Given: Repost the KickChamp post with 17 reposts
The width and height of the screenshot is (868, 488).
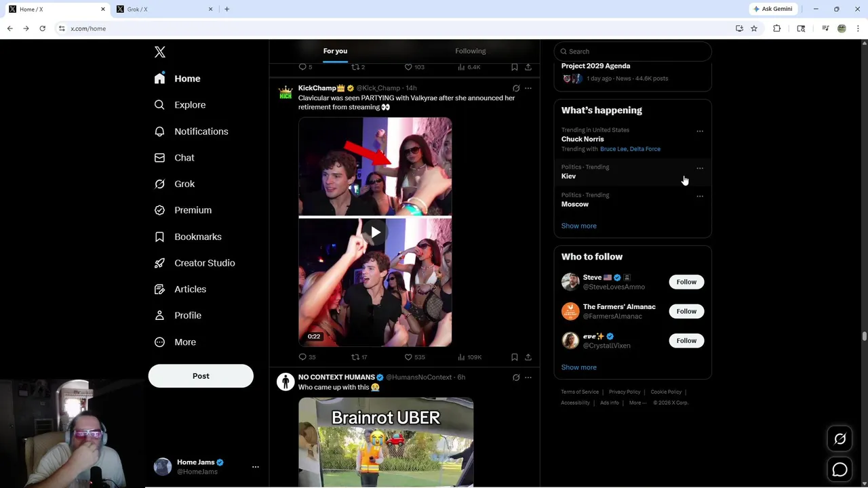Looking at the screenshot, I should (359, 357).
